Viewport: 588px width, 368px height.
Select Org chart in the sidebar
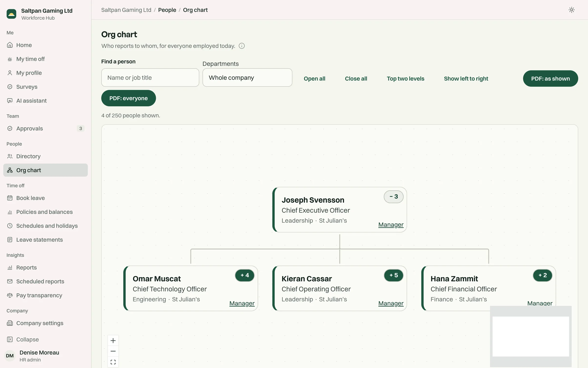(x=45, y=170)
